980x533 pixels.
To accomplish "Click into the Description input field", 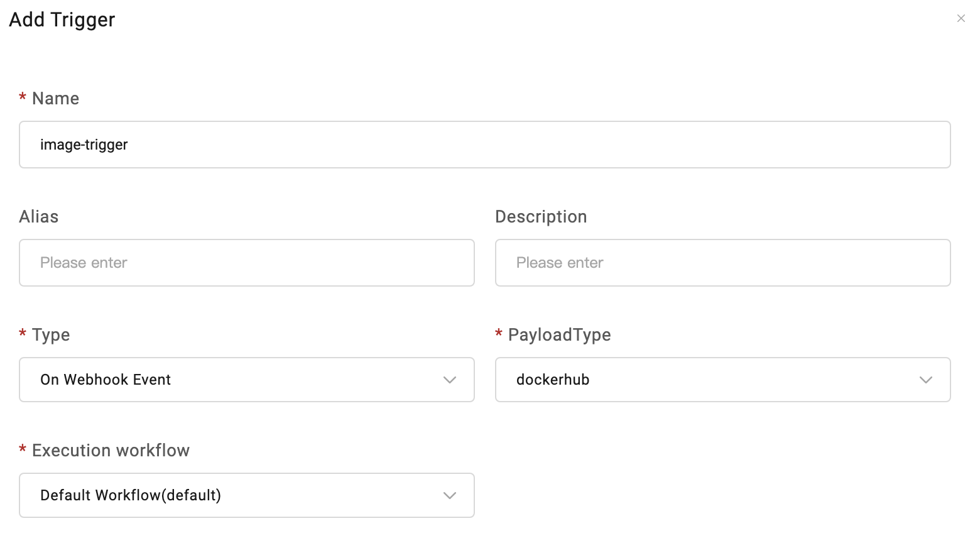I will pos(722,263).
